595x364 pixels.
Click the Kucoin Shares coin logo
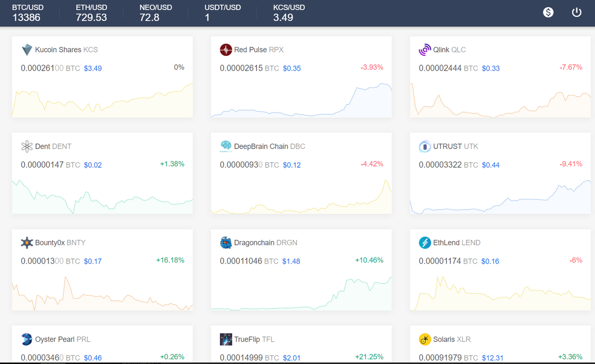(27, 50)
